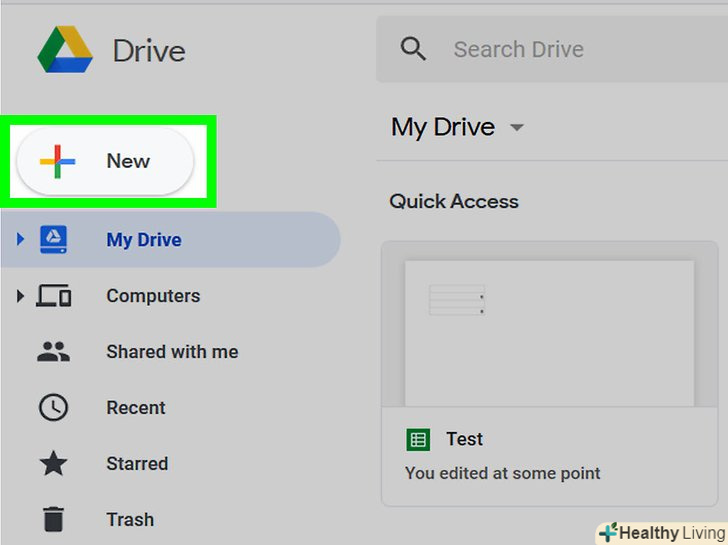Click the Recent clock icon
This screenshot has width=728, height=545.
coord(53,408)
